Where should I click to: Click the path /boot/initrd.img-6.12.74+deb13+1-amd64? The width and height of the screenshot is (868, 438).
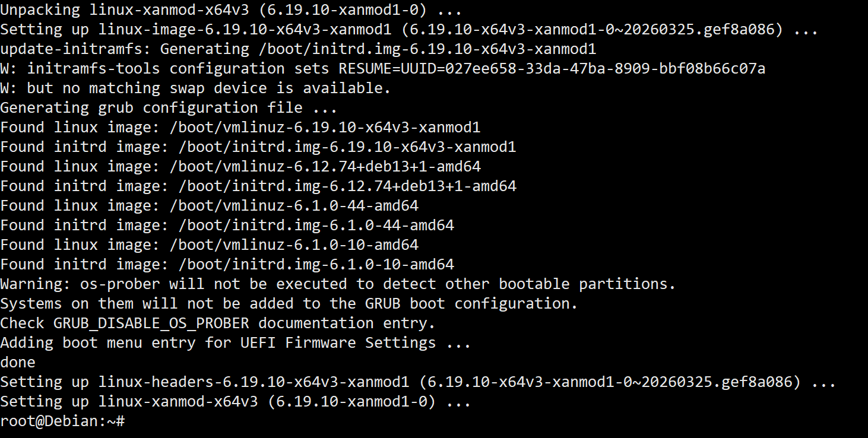[347, 186]
